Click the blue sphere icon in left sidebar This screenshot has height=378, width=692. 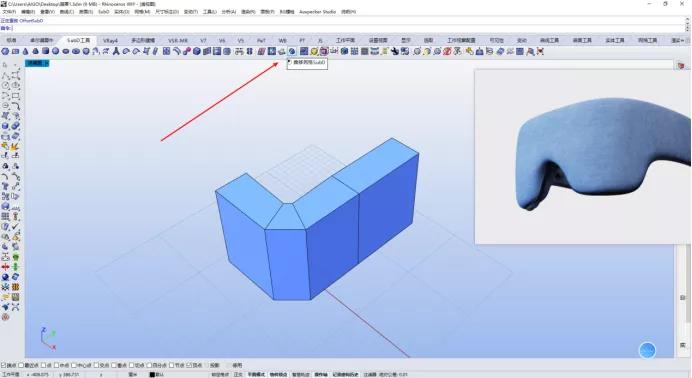[x=5, y=277]
